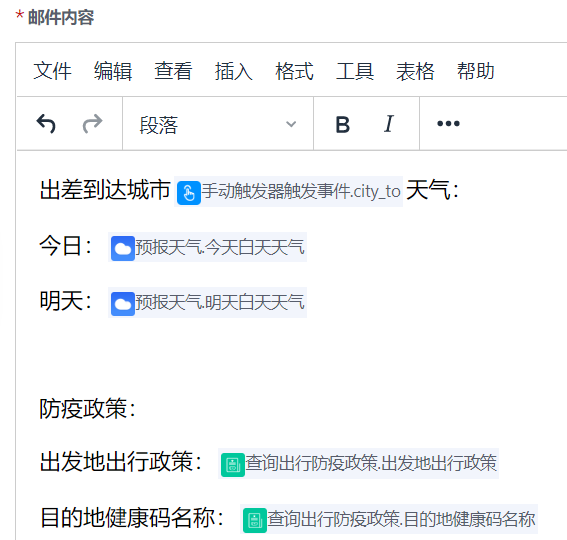
Task: Redo the last undone edit
Action: coord(93,124)
